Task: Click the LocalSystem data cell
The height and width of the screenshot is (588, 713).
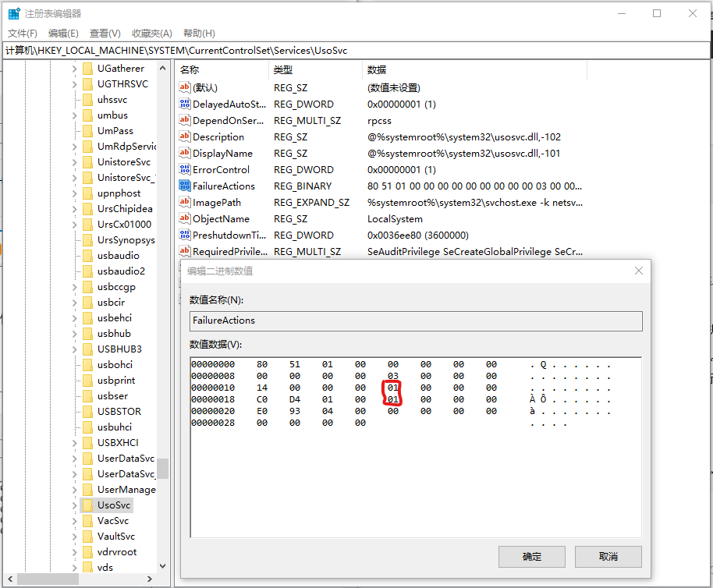Action: pos(395,219)
